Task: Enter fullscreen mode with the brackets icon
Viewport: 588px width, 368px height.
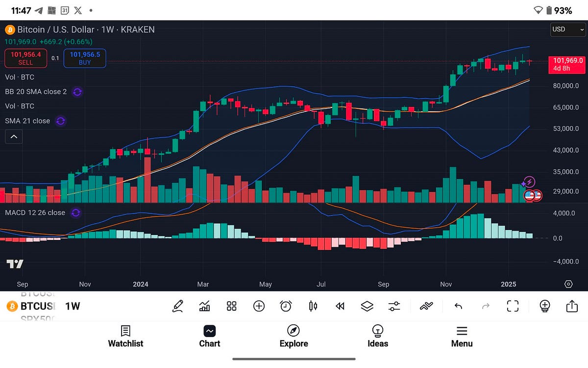Action: (513, 306)
